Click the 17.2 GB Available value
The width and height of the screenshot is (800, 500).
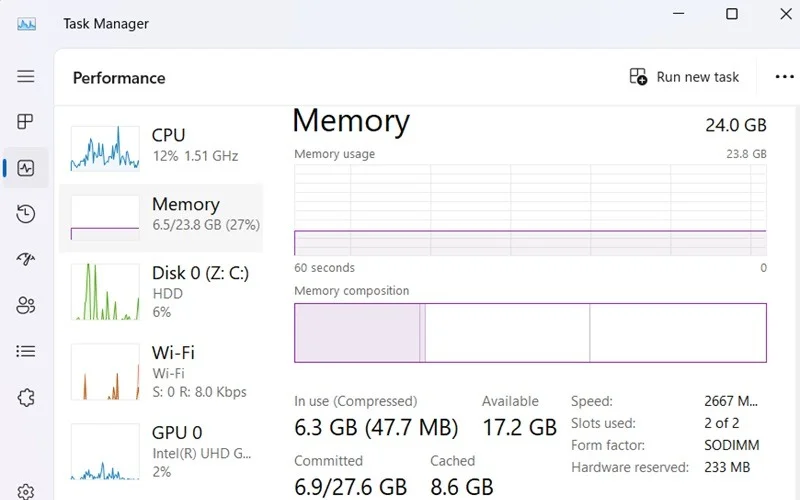click(x=519, y=428)
